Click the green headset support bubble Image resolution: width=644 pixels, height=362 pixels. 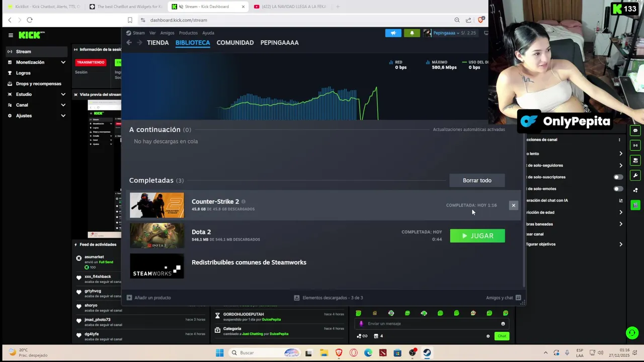[x=632, y=333]
